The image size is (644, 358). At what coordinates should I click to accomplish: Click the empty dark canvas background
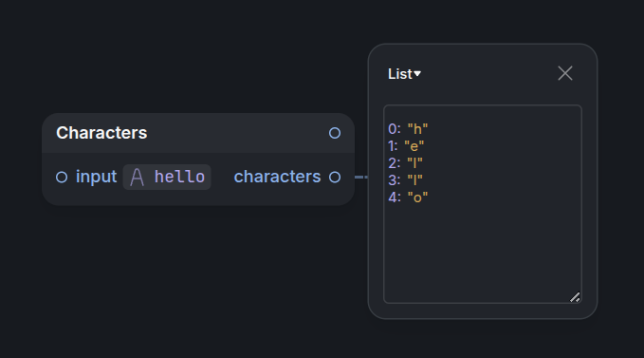[185, 288]
